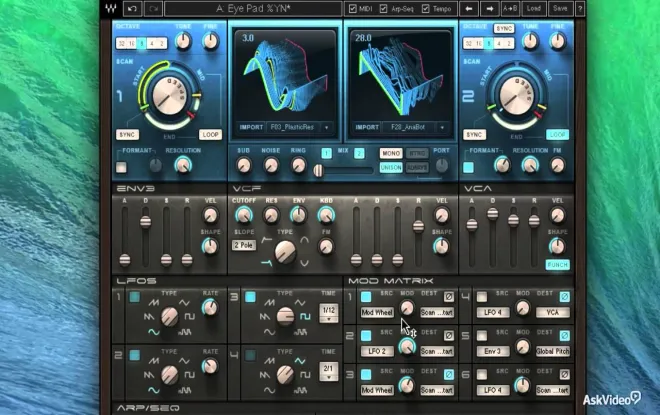Click the Save button
This screenshot has width=660, height=415.
click(x=560, y=8)
